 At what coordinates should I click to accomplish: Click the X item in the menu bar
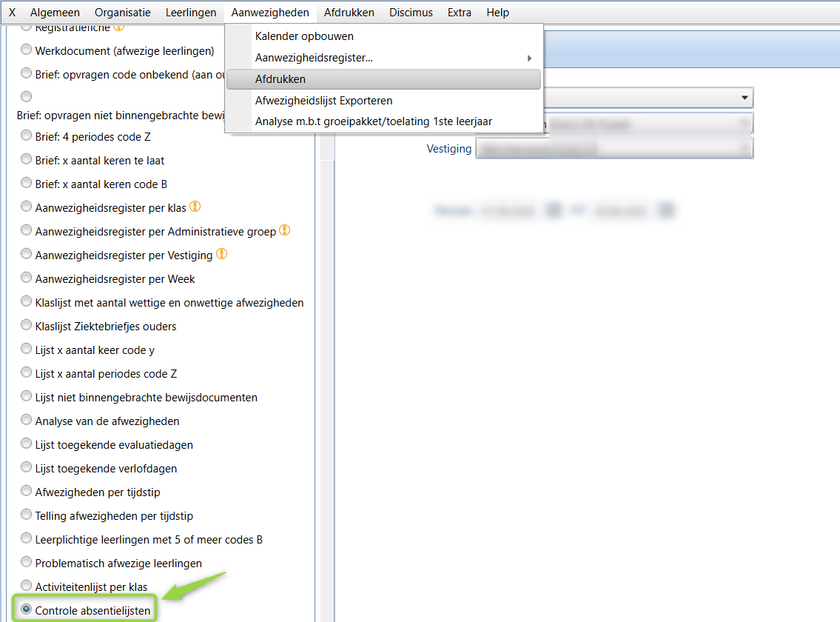(x=12, y=13)
